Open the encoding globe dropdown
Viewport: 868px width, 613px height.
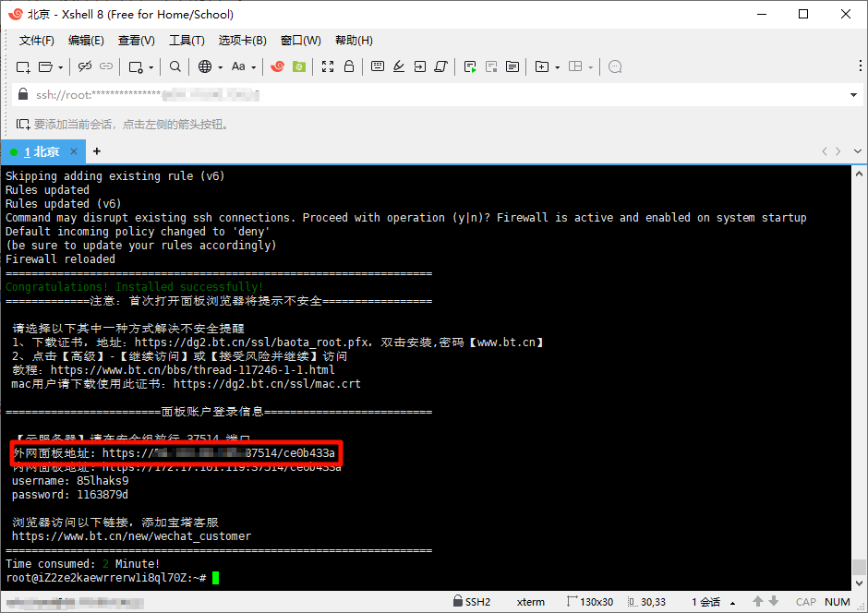point(220,66)
